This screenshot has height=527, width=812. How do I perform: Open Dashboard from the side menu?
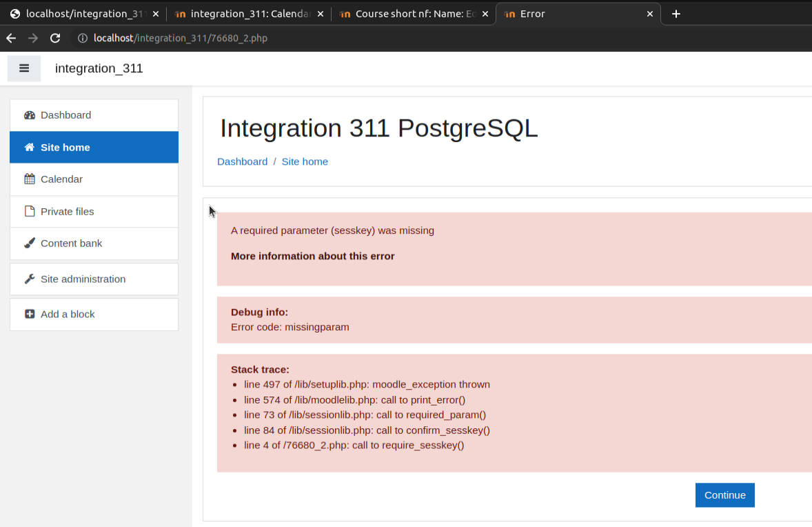pos(94,115)
